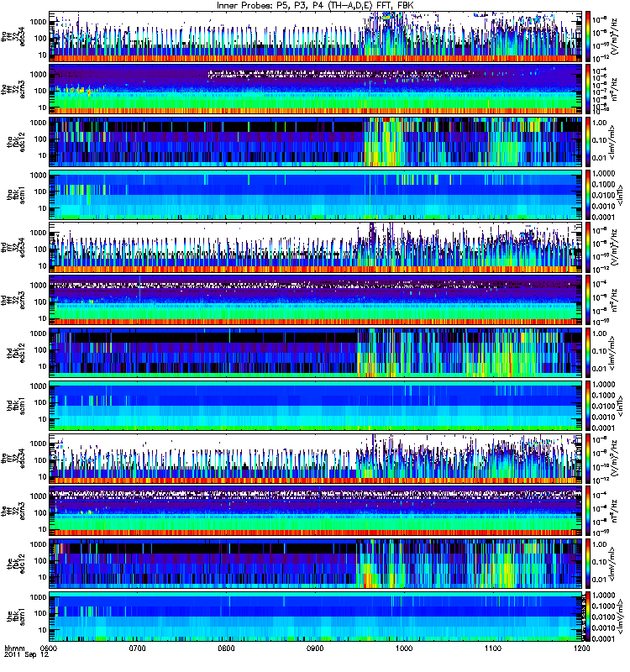Select the 1100 time axis label
The height and width of the screenshot is (672, 630).
pyautogui.click(x=493, y=648)
